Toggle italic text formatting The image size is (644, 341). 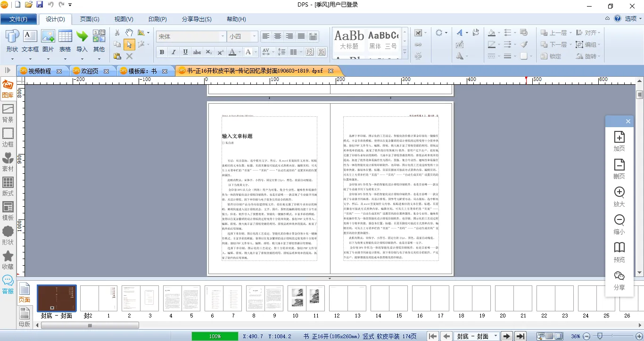click(x=173, y=52)
